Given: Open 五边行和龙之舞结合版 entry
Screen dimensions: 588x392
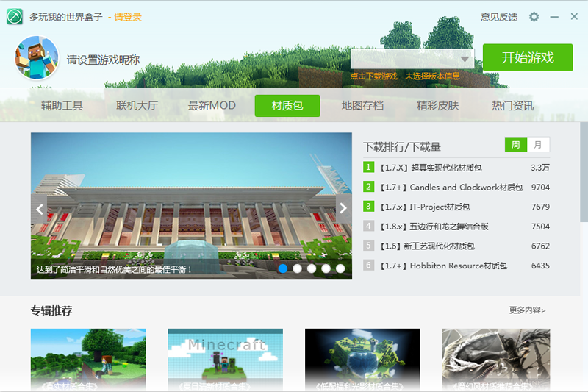Looking at the screenshot, I should (x=434, y=227).
